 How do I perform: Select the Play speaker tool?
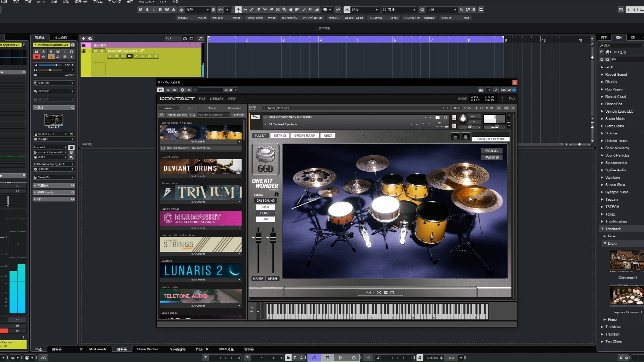click(311, 10)
